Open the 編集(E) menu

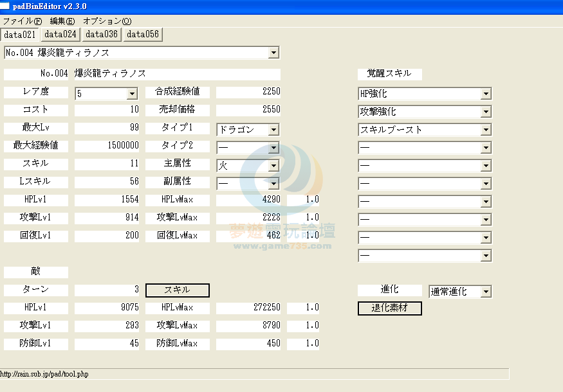click(62, 21)
